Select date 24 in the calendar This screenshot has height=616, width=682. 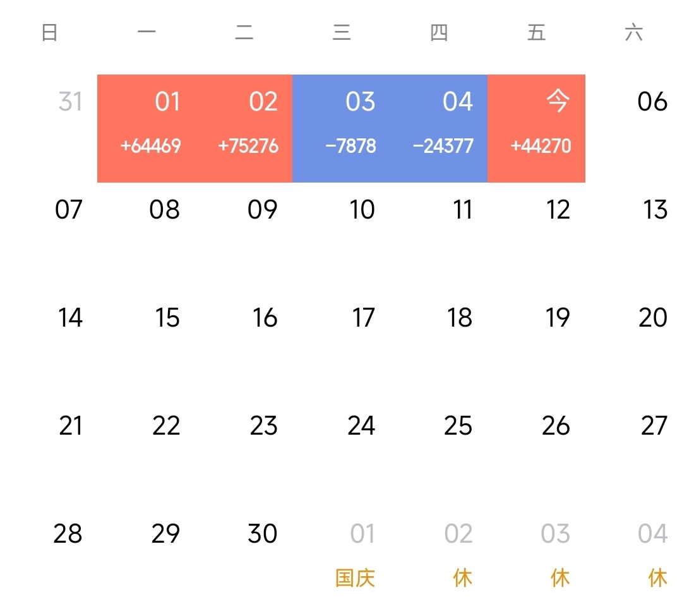361,426
